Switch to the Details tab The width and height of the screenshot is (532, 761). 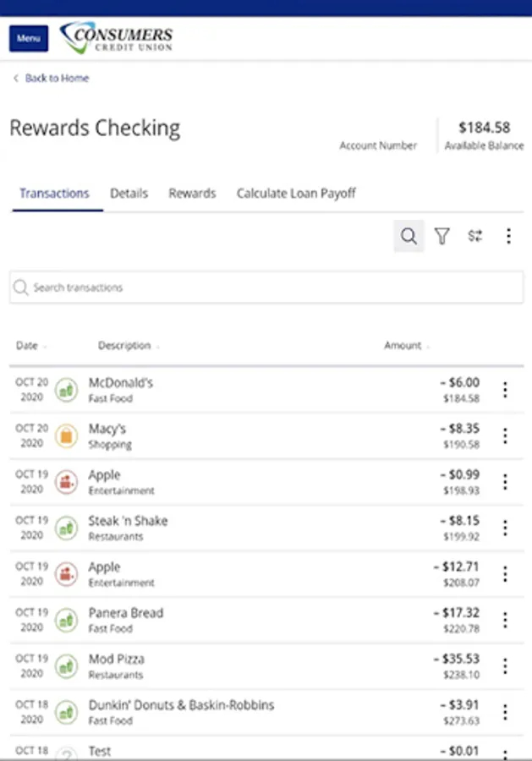coord(129,193)
